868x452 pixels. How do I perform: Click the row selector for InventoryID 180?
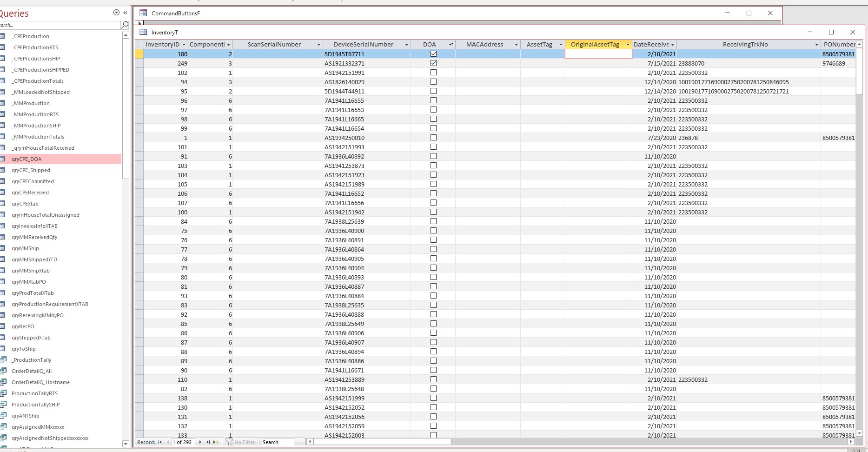[139, 54]
